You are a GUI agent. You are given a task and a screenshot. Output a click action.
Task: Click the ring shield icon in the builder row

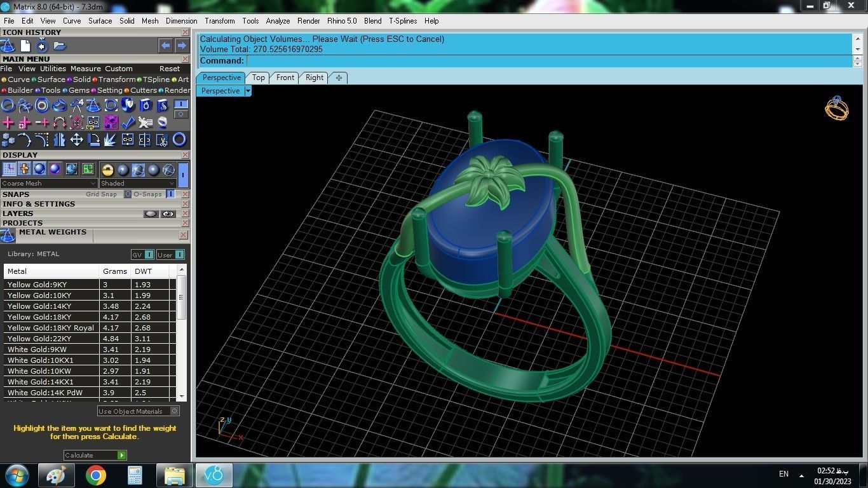tap(128, 105)
